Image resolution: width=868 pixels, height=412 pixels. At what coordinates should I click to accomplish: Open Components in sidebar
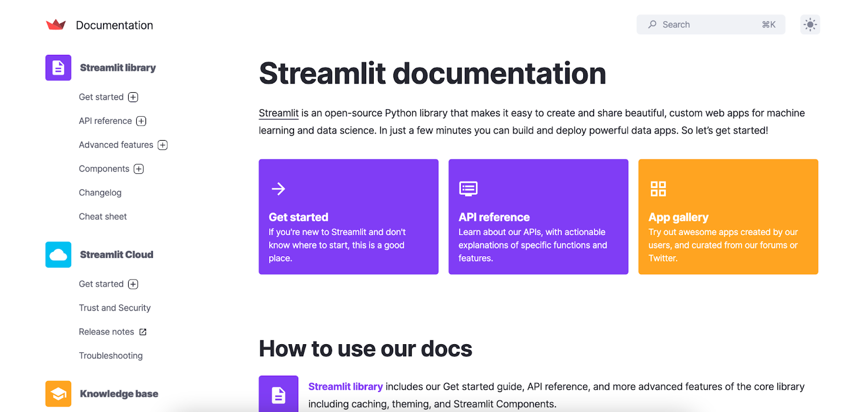104,169
